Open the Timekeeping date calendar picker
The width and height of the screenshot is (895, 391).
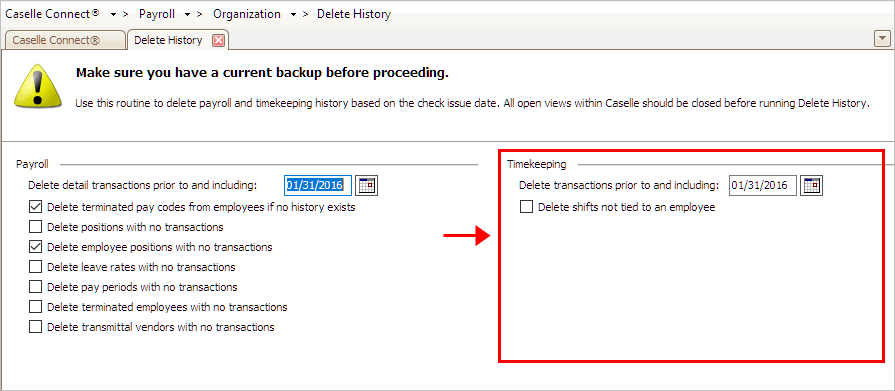pos(812,186)
